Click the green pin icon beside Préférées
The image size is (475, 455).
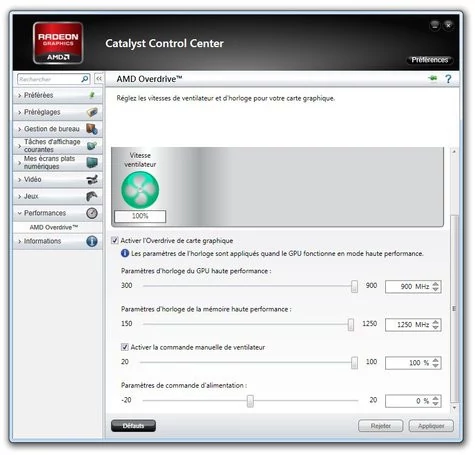click(x=92, y=95)
